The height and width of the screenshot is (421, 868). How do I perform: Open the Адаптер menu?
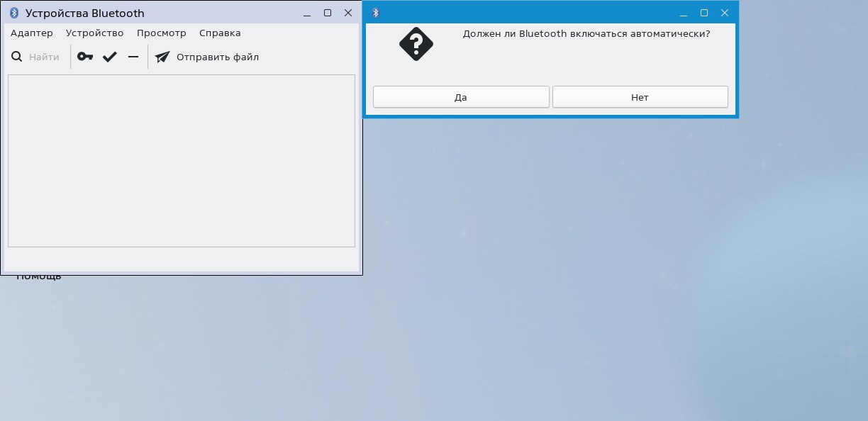coord(32,33)
